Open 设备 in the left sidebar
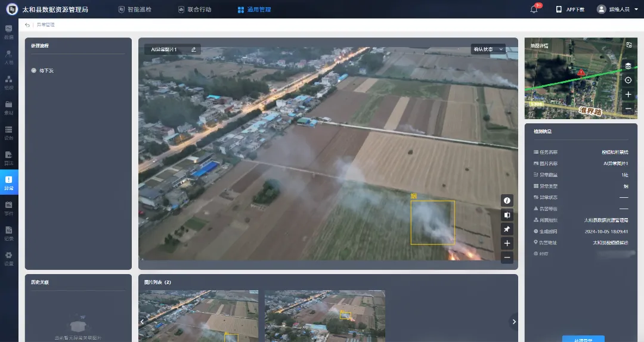 point(9,132)
